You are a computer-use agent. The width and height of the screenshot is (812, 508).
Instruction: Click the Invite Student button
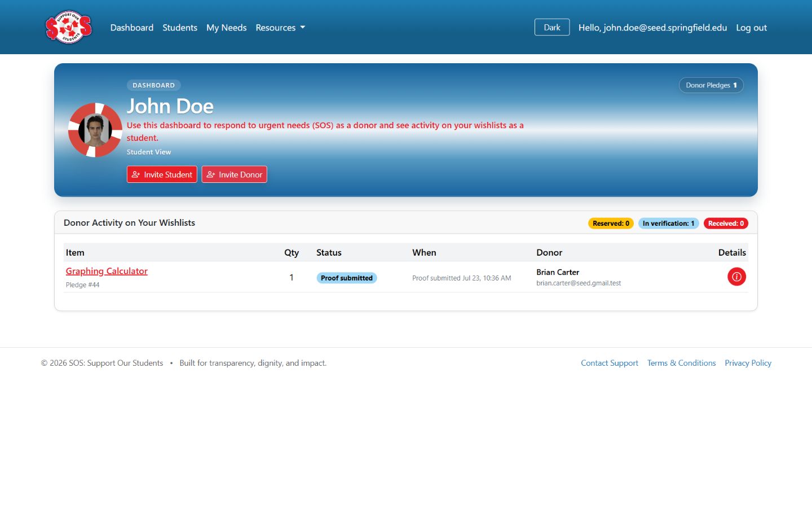pyautogui.click(x=162, y=174)
